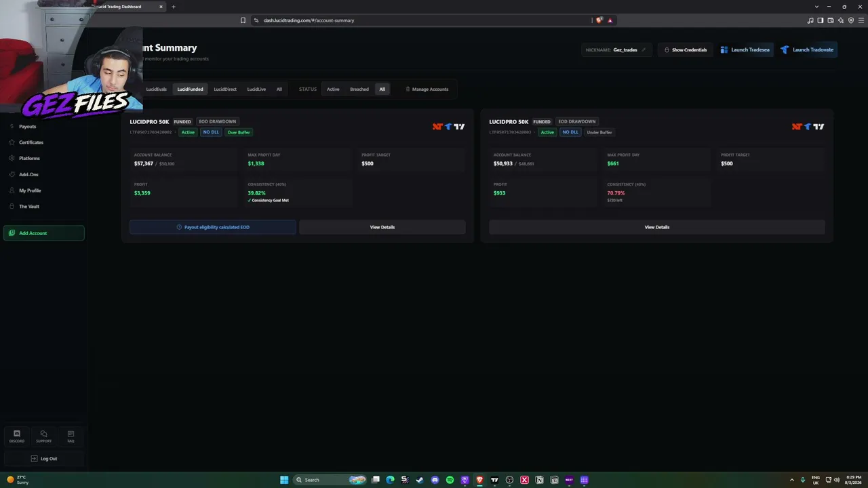Open Spotify from the taskbar

point(450,480)
